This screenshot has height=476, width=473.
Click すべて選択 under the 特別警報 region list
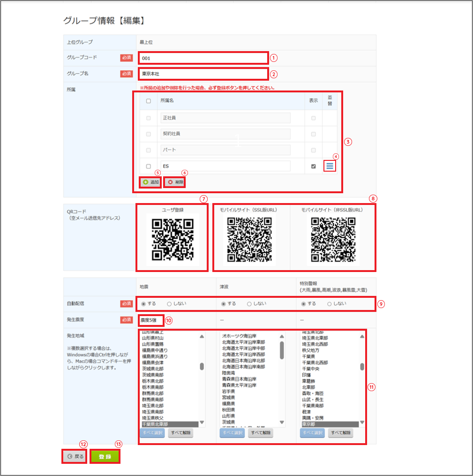click(312, 433)
